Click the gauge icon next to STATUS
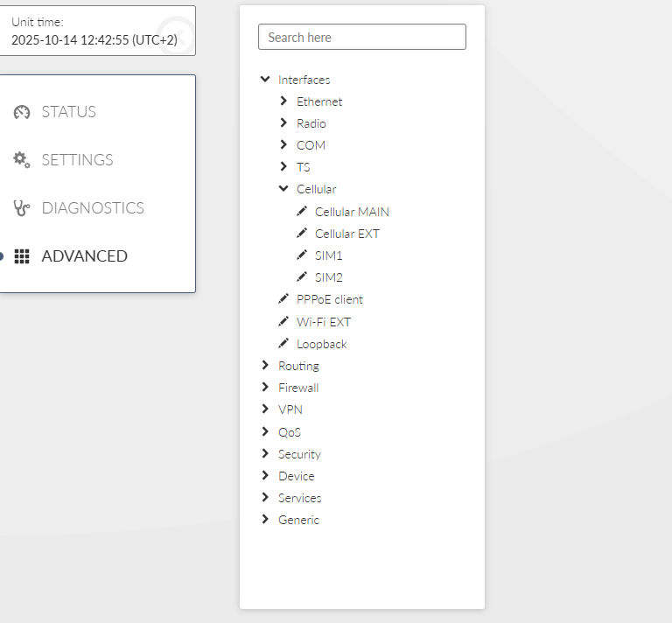The image size is (672, 623). coord(22,112)
